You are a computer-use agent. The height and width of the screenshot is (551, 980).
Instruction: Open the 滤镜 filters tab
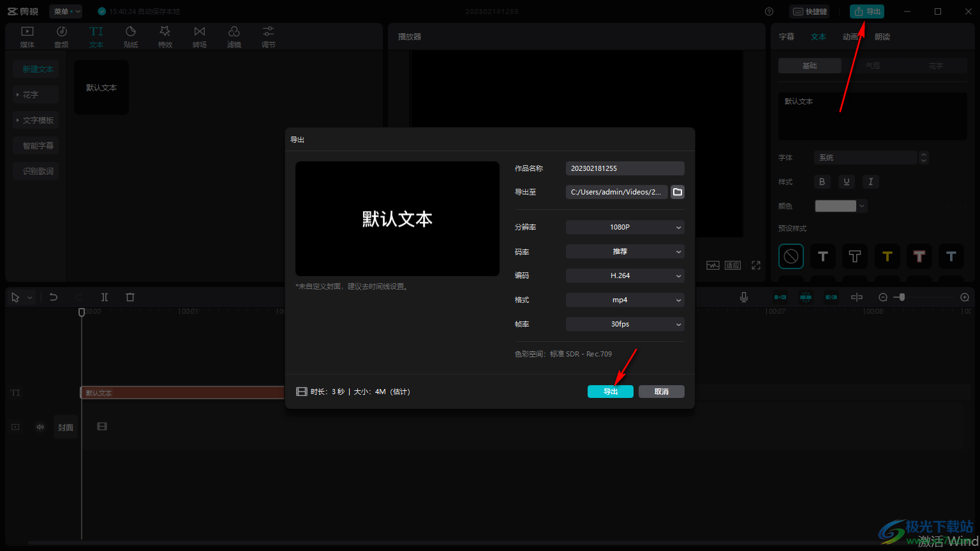point(234,37)
